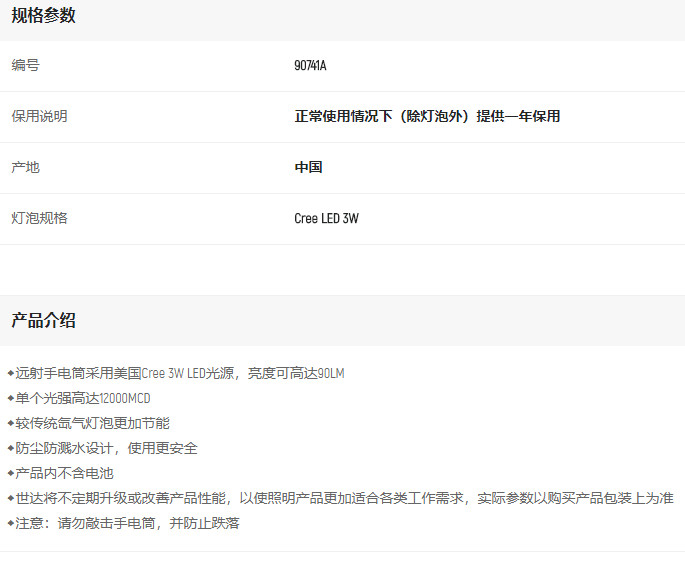Click the diamond bullet before 注意
Screen dimensions: 685x576
(x=10, y=523)
